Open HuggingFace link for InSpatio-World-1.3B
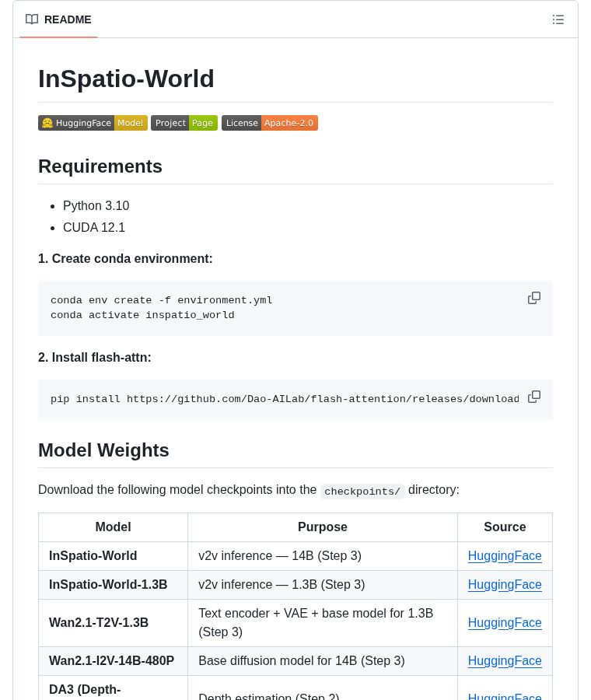 pos(505,585)
